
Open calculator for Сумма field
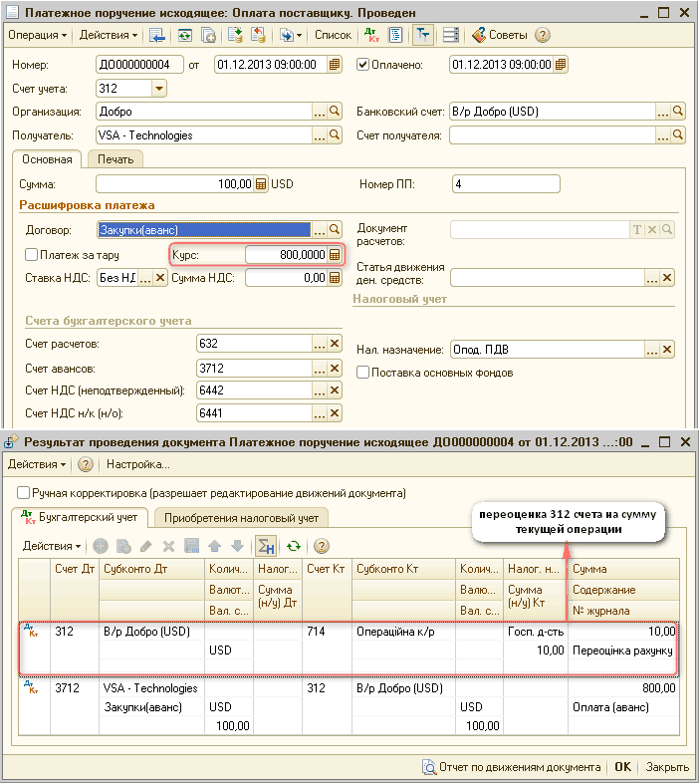click(261, 184)
